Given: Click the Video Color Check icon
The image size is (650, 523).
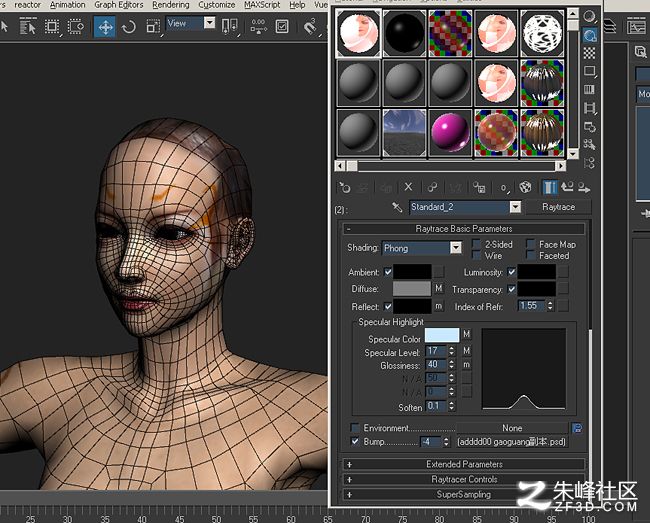Looking at the screenshot, I should coord(589,90).
